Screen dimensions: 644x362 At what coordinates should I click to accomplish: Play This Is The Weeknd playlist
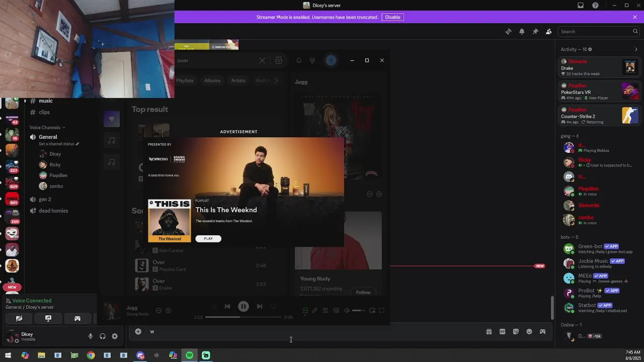coord(208,238)
